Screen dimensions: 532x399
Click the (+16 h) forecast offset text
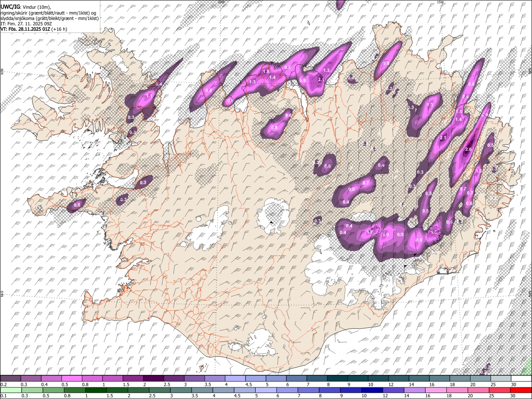tap(59, 29)
